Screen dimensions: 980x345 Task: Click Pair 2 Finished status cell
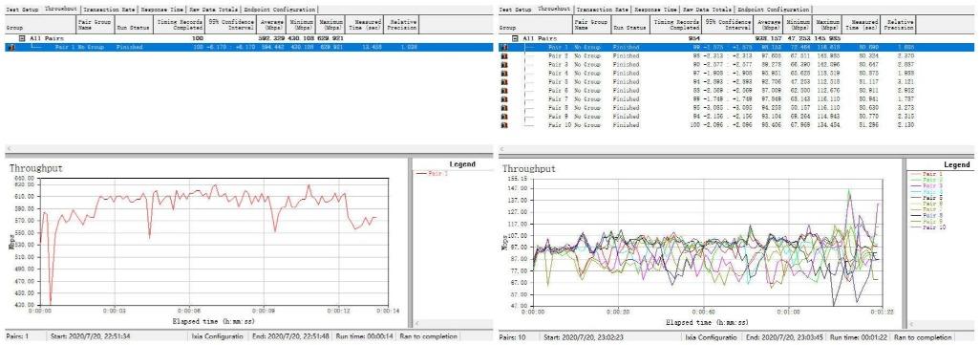[626, 55]
